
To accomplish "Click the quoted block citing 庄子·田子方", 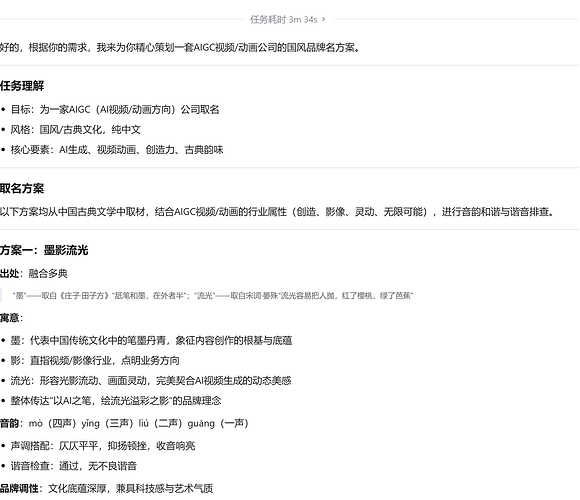I will [x=213, y=295].
